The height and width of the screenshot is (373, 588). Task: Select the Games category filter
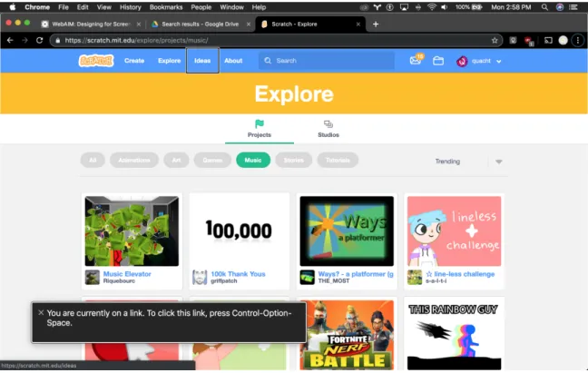212,160
